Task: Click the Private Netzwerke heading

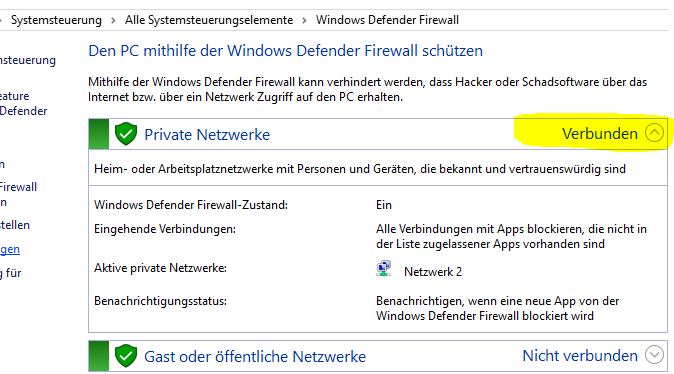Action: coord(207,135)
